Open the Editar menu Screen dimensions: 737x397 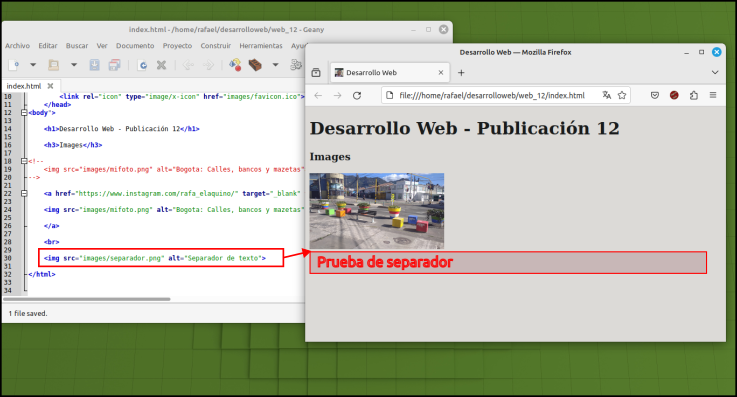point(48,46)
